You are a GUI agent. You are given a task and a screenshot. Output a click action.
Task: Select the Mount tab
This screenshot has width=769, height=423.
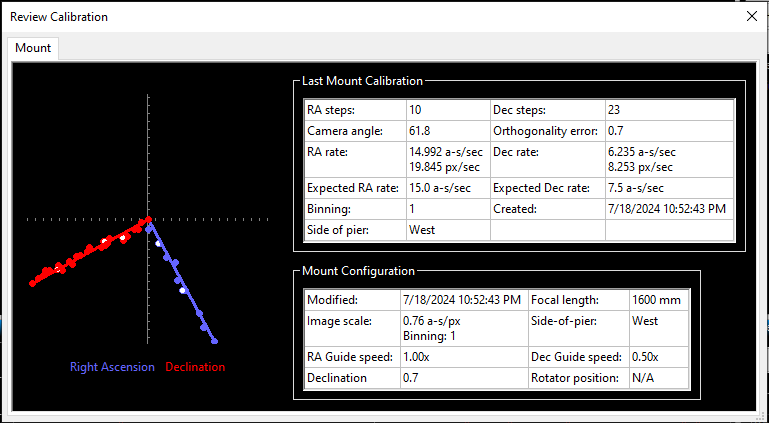coord(33,48)
